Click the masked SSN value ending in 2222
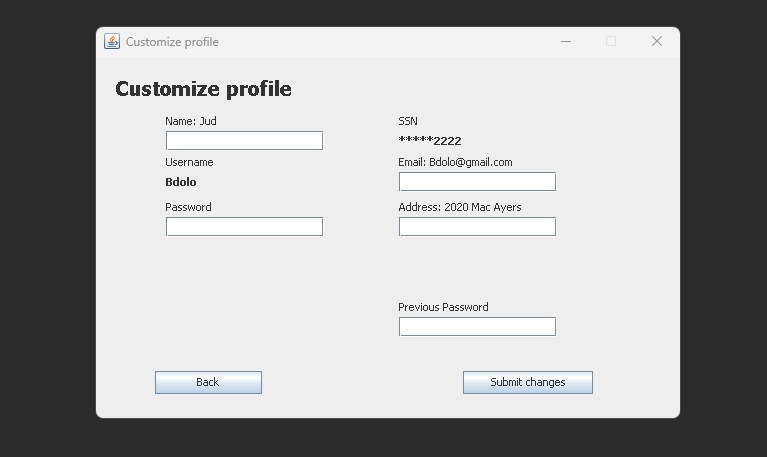This screenshot has height=457, width=767. tap(430, 141)
